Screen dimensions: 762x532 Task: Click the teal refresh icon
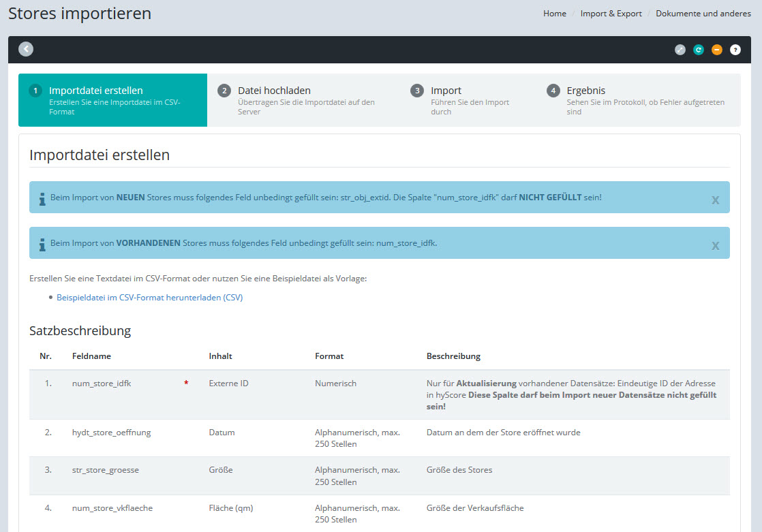click(x=698, y=50)
